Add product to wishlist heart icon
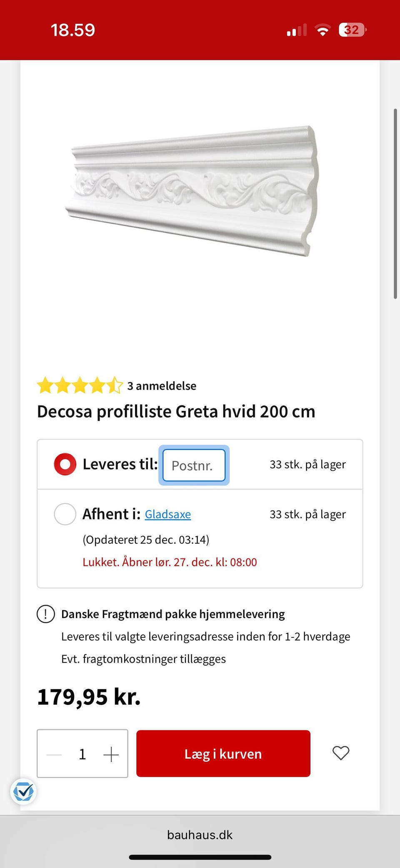The width and height of the screenshot is (400, 868). [340, 753]
